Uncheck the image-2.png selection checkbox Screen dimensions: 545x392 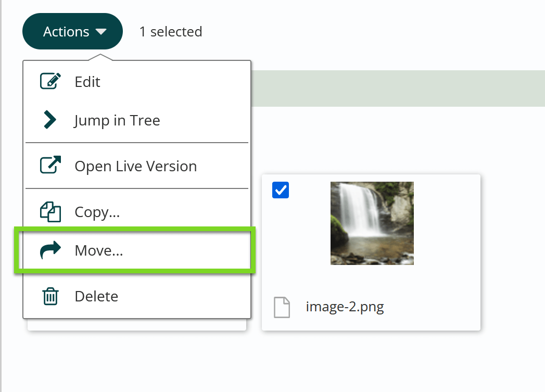click(281, 190)
